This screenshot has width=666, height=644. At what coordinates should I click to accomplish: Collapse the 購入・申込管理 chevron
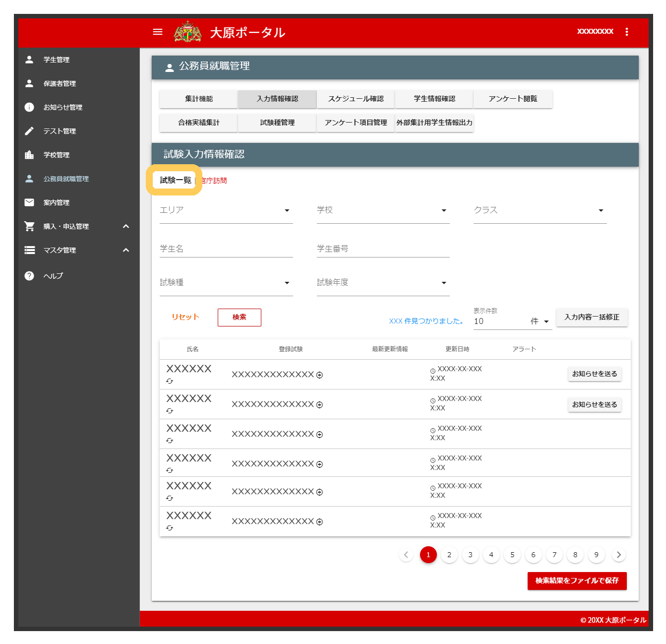[x=126, y=226]
